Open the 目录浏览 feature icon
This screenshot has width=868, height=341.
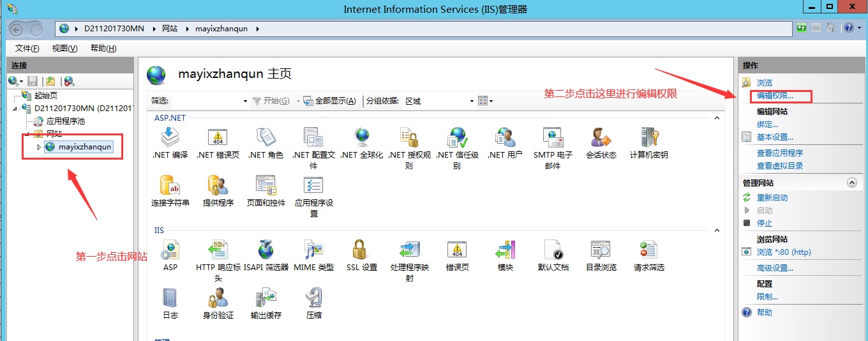pos(601,249)
